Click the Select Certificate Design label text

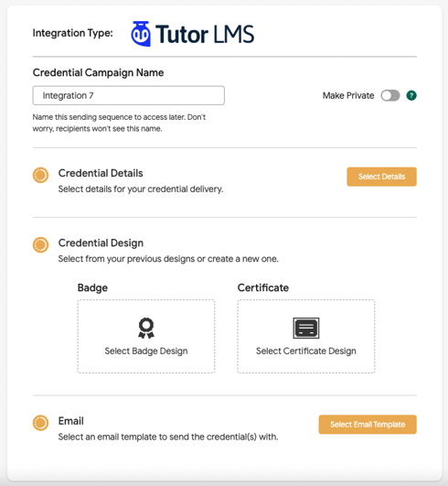point(306,351)
